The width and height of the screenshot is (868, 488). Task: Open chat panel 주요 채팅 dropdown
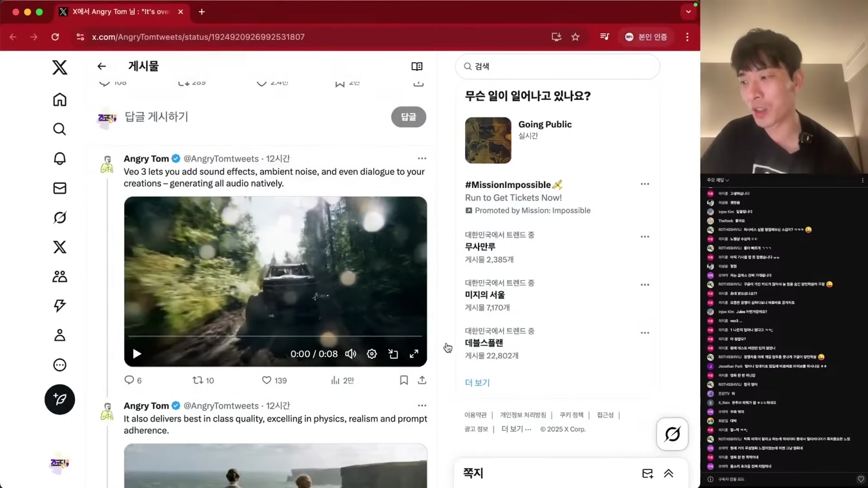coord(718,180)
